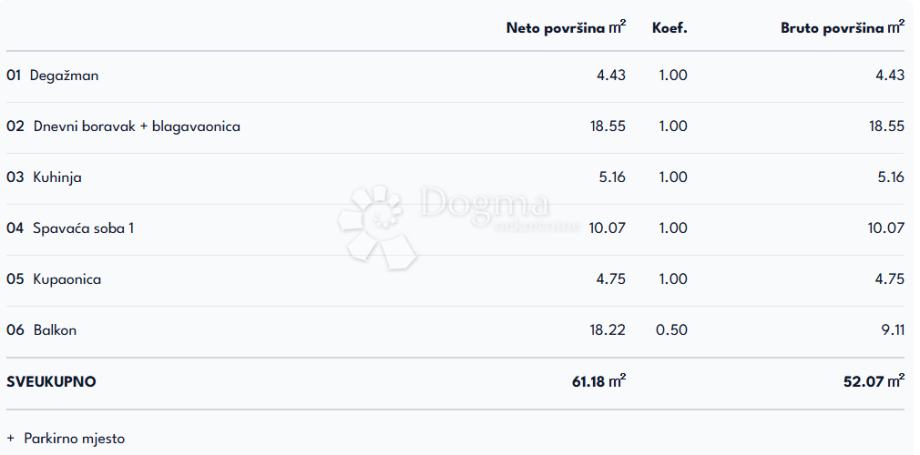
Task: Click the Parkirno mjesto item
Action: point(74,438)
